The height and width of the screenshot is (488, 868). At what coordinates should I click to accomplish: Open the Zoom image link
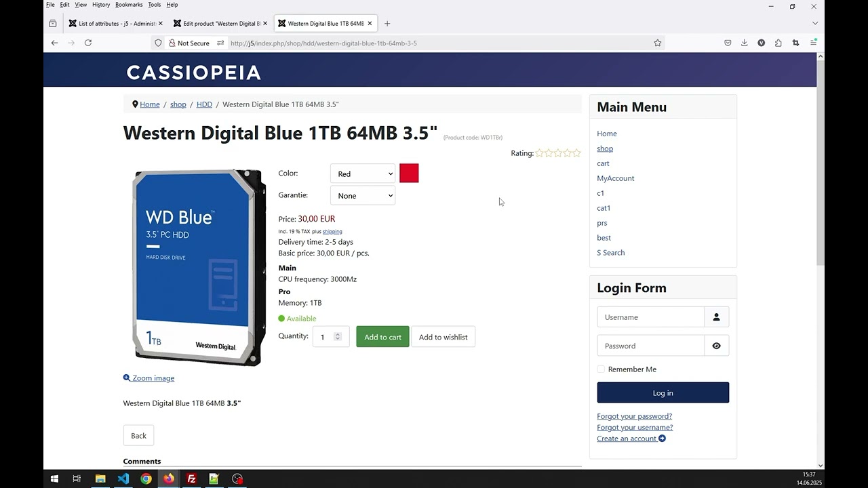(149, 378)
